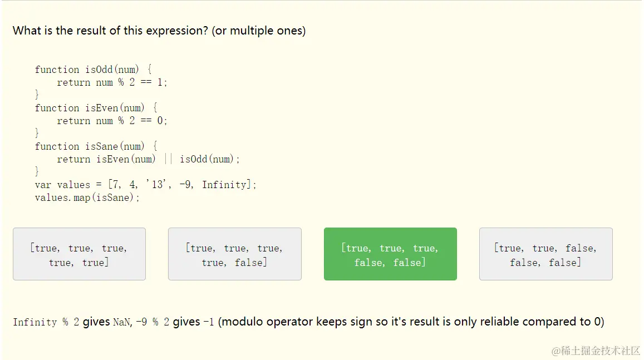Pick answer '[true, true, false, false, false]'
Viewport: 644px width, 360px height.
(546, 254)
